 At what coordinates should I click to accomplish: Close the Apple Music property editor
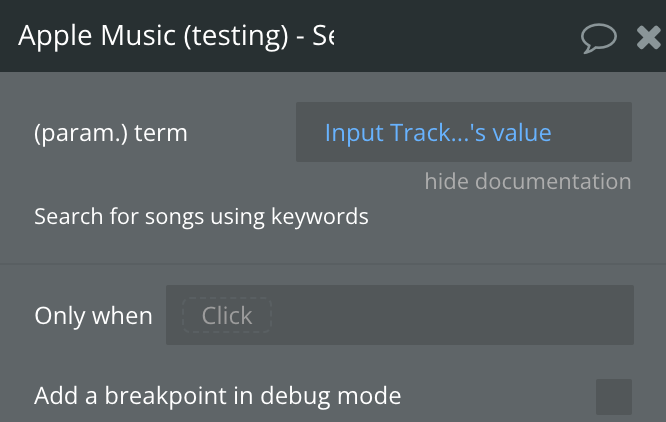[649, 37]
